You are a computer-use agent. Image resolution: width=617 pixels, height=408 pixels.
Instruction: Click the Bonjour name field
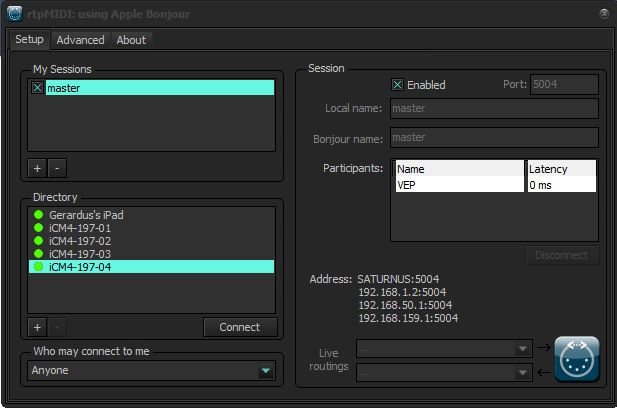[x=494, y=137]
